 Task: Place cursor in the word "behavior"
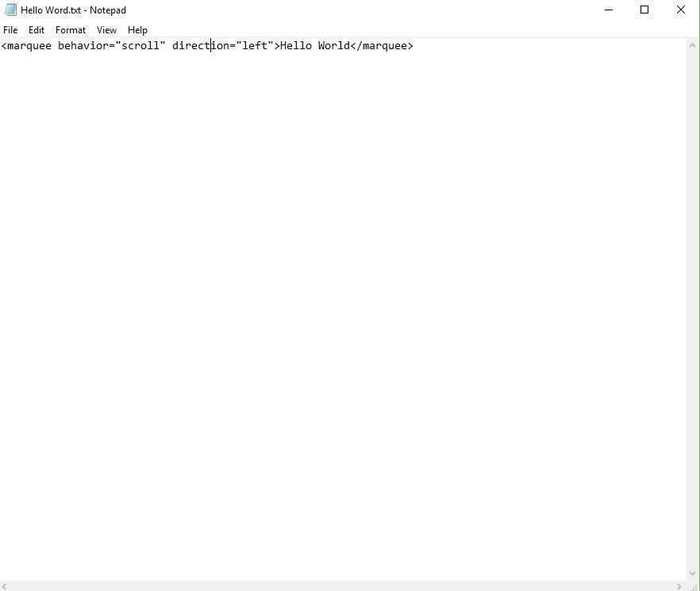83,45
